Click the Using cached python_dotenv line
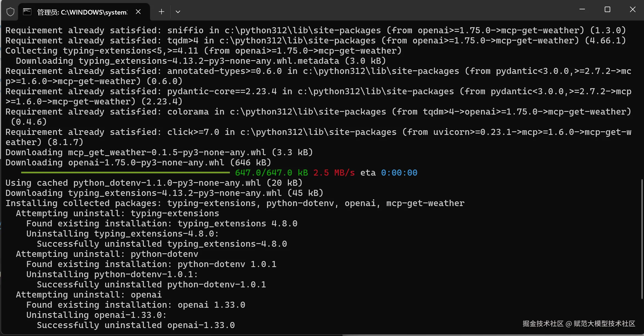Screen dimensions: 644x336 [x=154, y=183]
